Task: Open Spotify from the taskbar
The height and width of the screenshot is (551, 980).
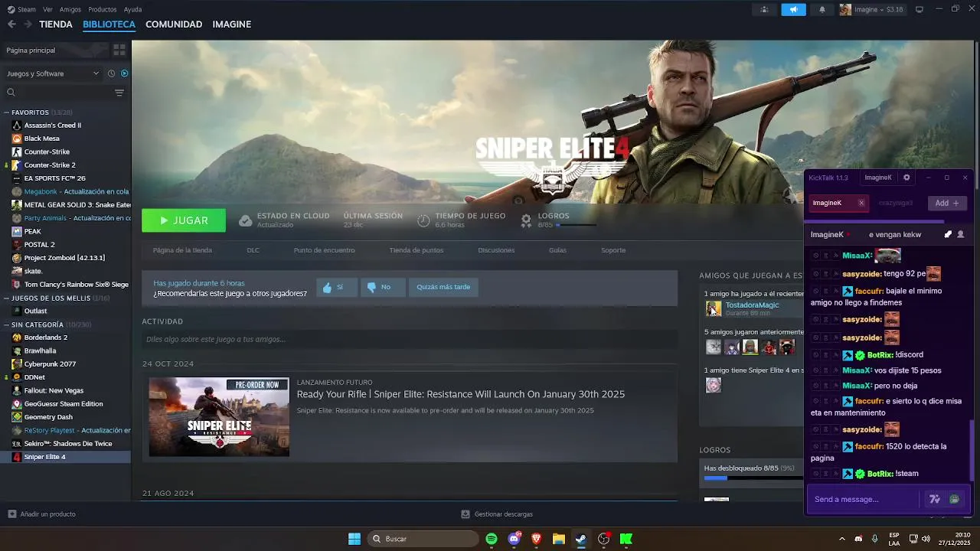Action: pyautogui.click(x=492, y=539)
